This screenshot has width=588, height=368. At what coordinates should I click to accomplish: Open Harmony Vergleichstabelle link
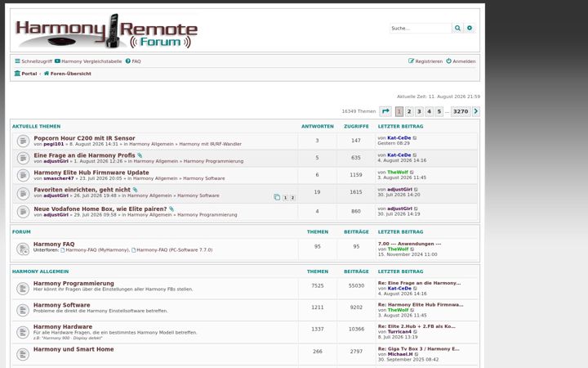click(x=88, y=61)
